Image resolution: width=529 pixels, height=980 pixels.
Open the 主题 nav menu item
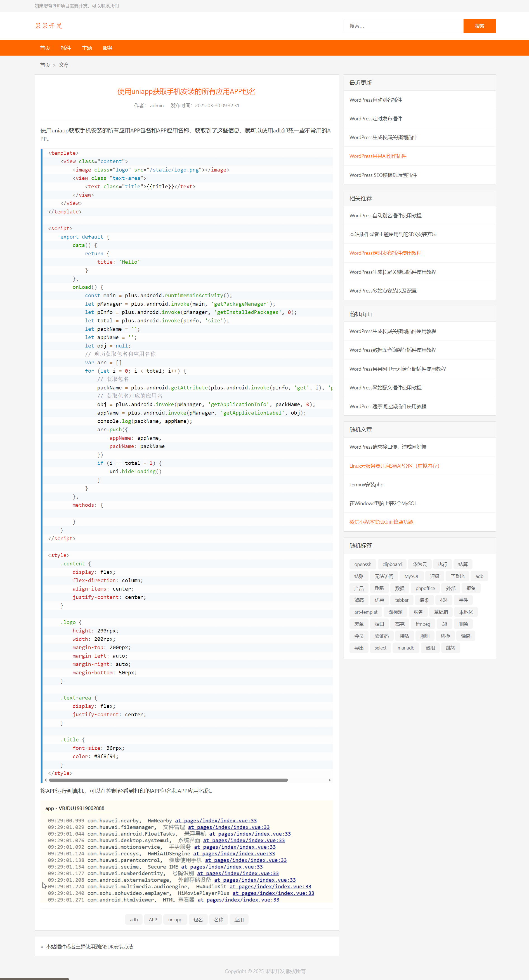[87, 48]
